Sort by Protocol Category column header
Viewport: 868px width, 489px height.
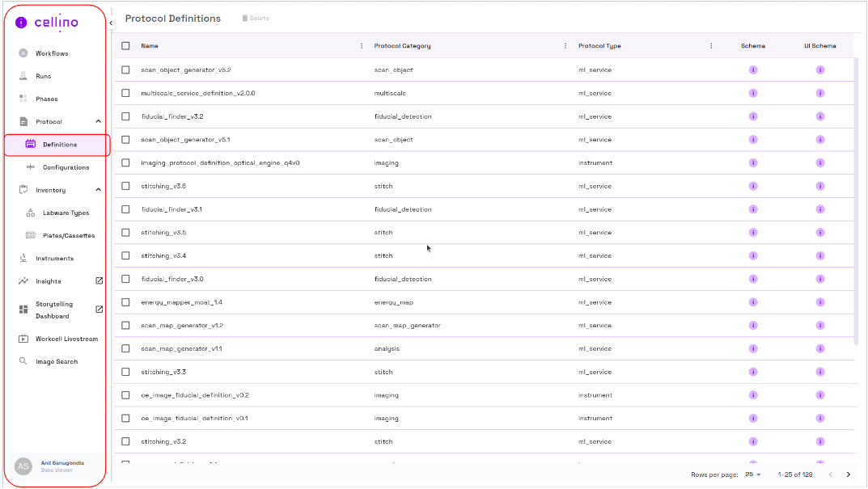tap(402, 46)
